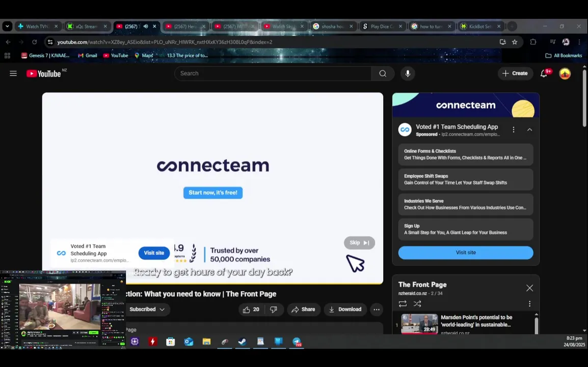Open the Create menu
This screenshot has width=588, height=367.
click(x=515, y=73)
